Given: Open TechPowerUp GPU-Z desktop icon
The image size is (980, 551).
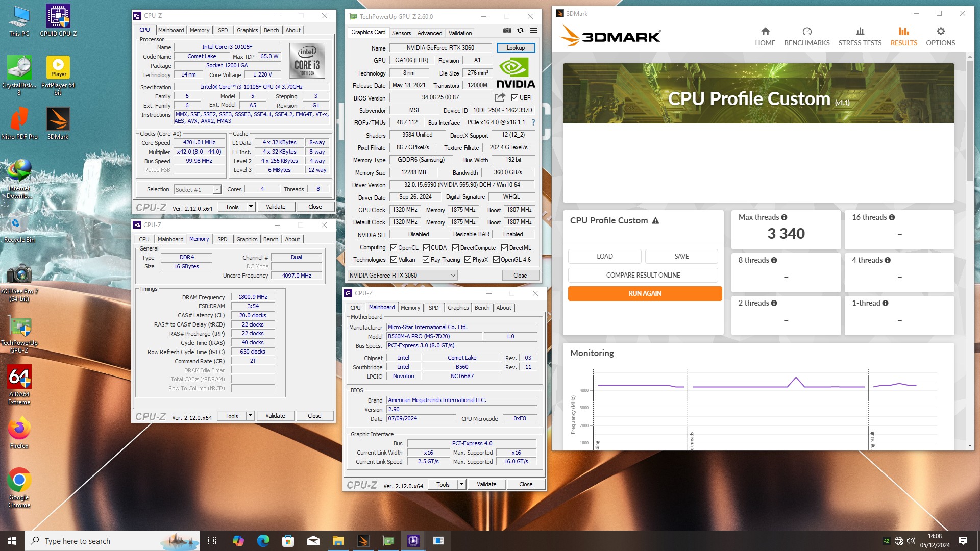Looking at the screenshot, I should coord(19,334).
